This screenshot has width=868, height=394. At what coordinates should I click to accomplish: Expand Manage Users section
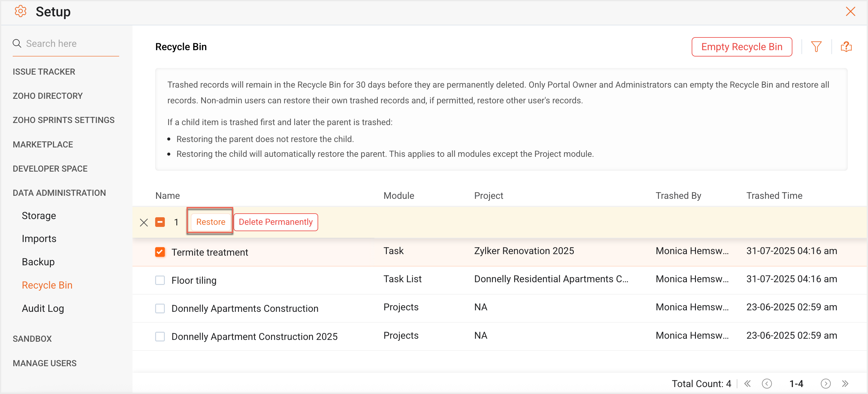pos(44,363)
